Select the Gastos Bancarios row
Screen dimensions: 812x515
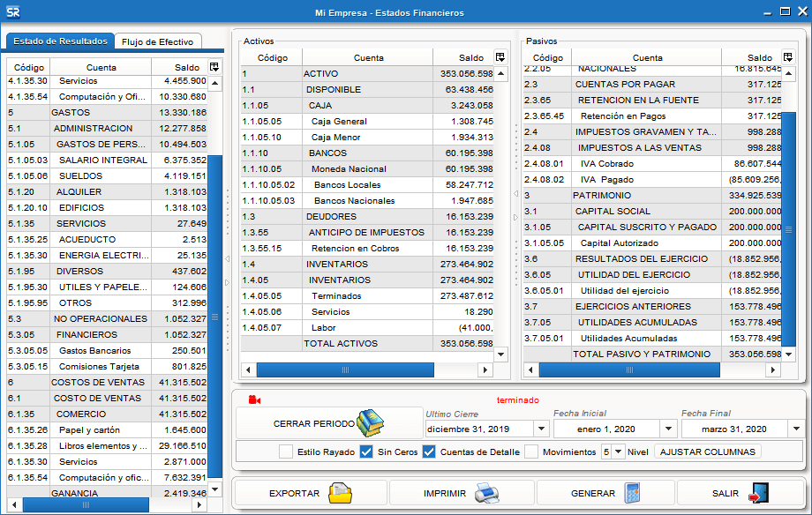(107, 350)
